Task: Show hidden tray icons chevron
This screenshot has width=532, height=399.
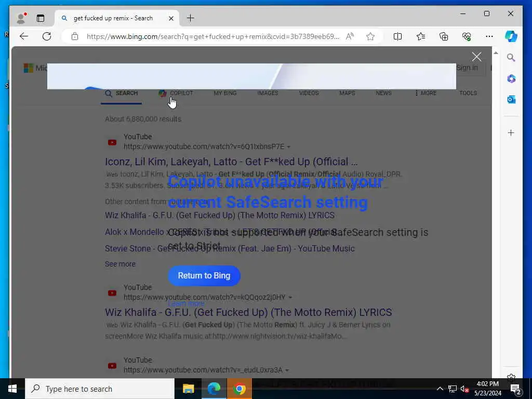Action: (x=440, y=389)
